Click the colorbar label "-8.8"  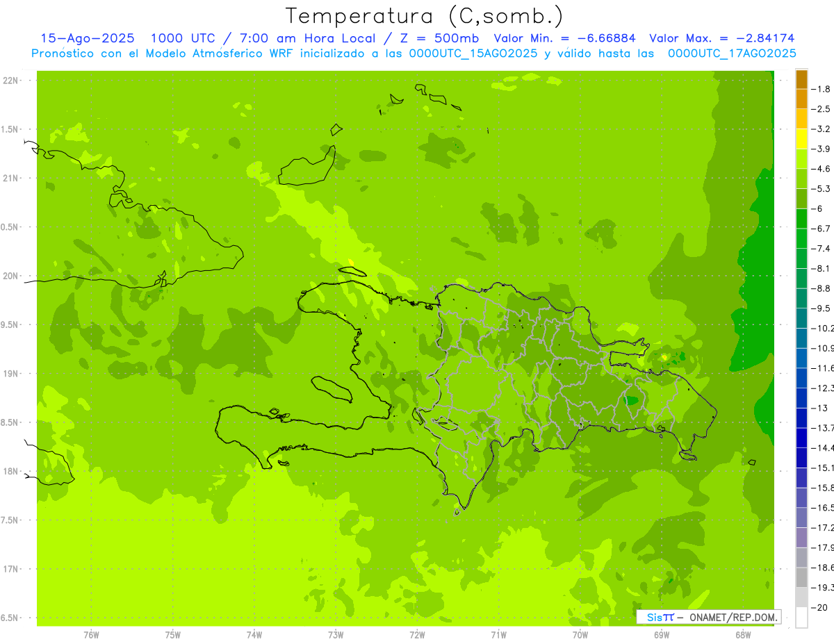pos(821,288)
